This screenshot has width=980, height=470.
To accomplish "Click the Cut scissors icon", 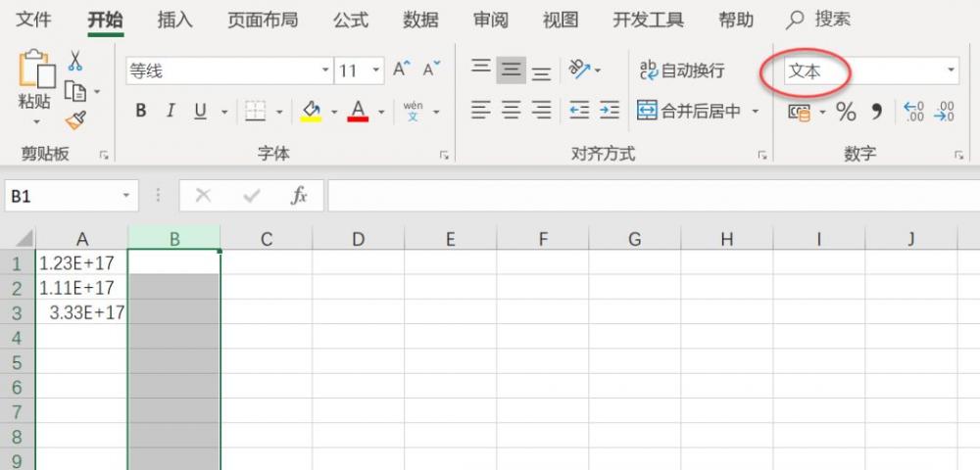I will click(x=75, y=61).
